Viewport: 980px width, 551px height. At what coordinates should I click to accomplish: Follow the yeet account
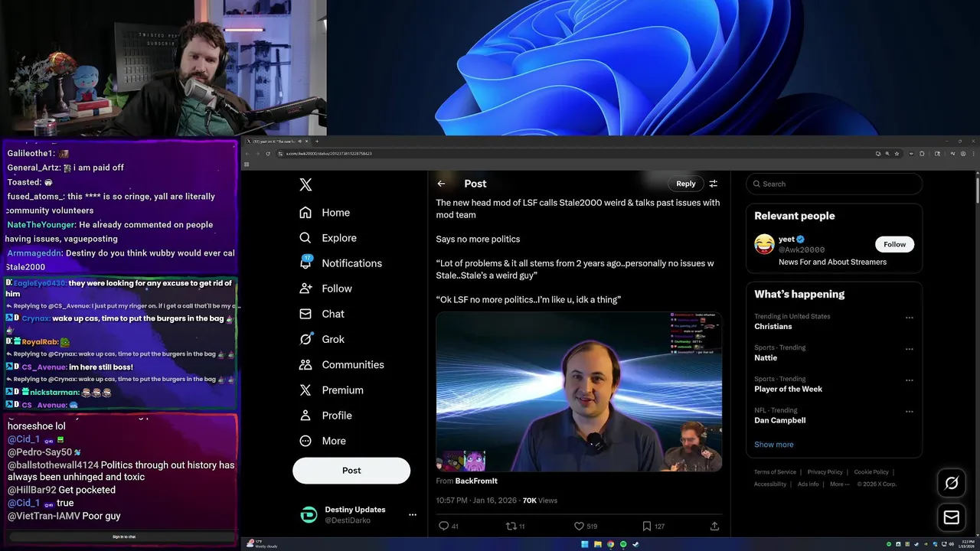coord(894,244)
